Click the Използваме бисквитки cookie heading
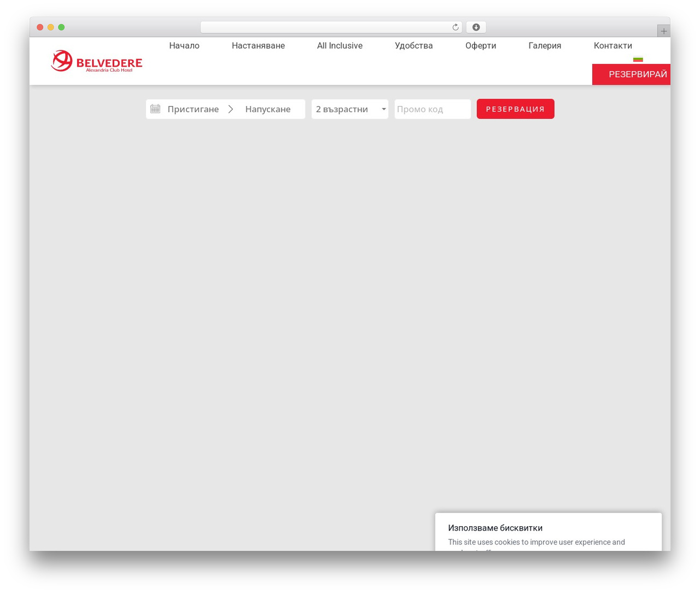Viewport: 700px width, 593px height. (495, 528)
